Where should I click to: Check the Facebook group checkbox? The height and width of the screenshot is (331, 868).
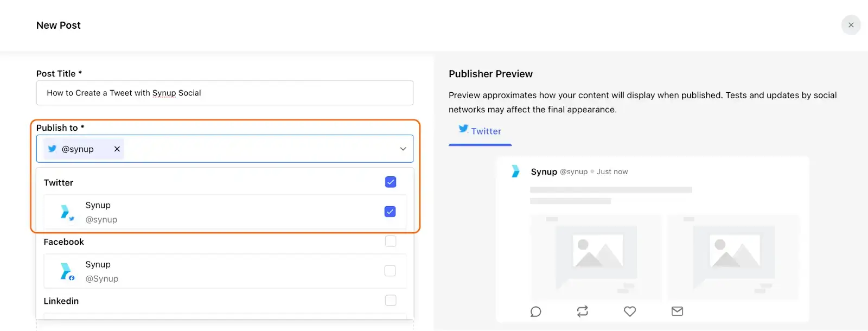point(391,241)
